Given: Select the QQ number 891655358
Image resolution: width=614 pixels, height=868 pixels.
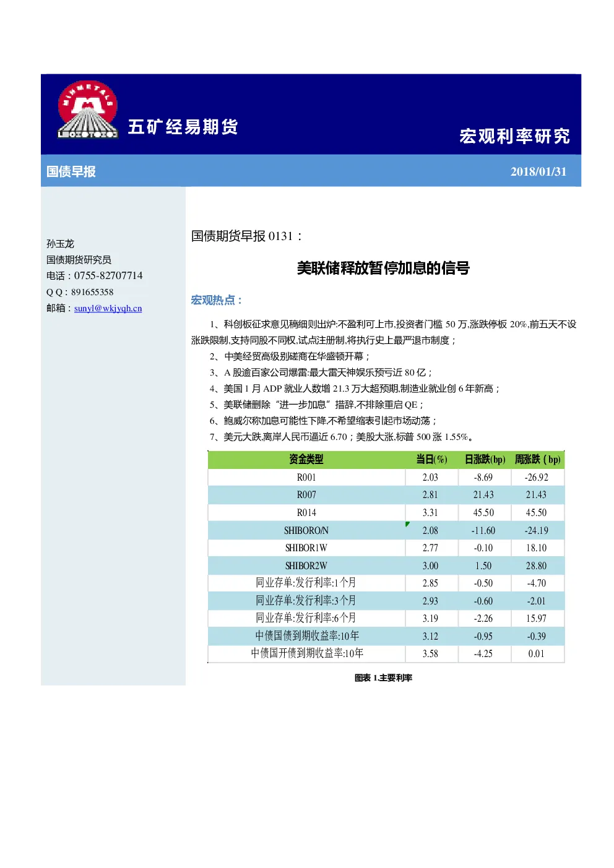Looking at the screenshot, I should (92, 292).
